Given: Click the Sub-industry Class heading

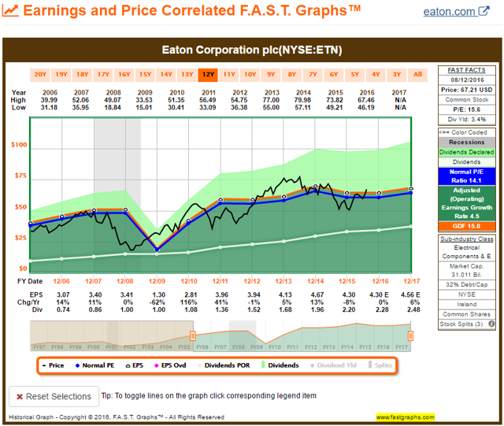Looking at the screenshot, I should point(467,239).
